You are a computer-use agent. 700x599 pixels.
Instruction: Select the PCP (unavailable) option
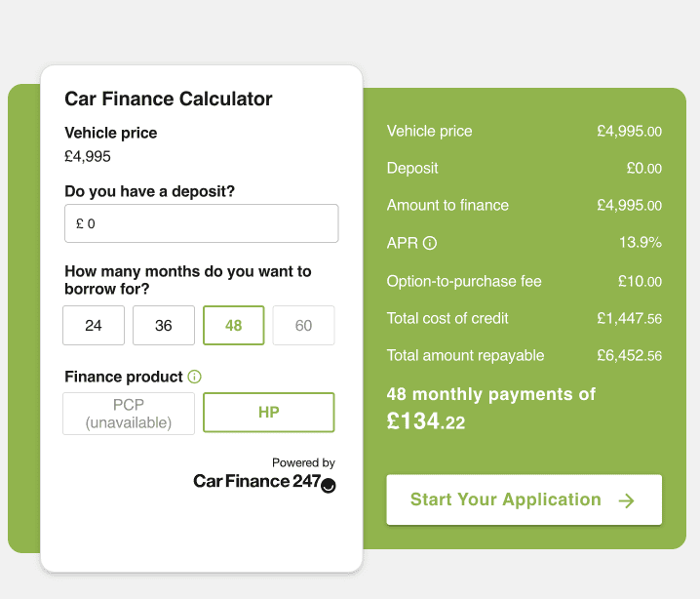(129, 414)
